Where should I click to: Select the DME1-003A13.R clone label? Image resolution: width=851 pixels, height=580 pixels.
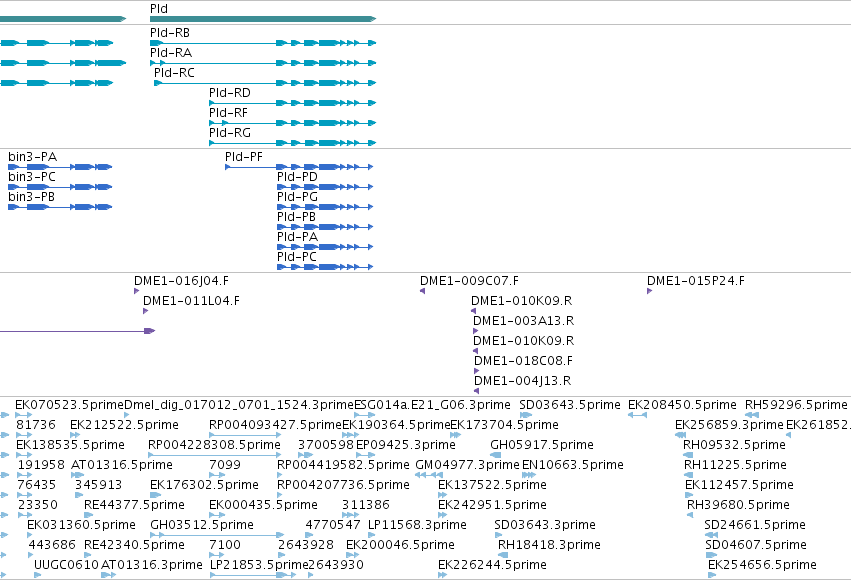coord(523,321)
